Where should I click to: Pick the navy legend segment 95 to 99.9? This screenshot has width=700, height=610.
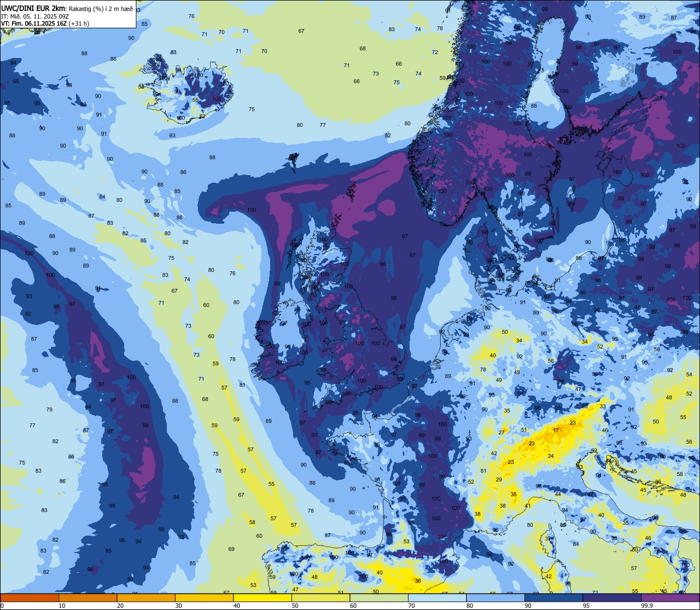tap(612, 597)
